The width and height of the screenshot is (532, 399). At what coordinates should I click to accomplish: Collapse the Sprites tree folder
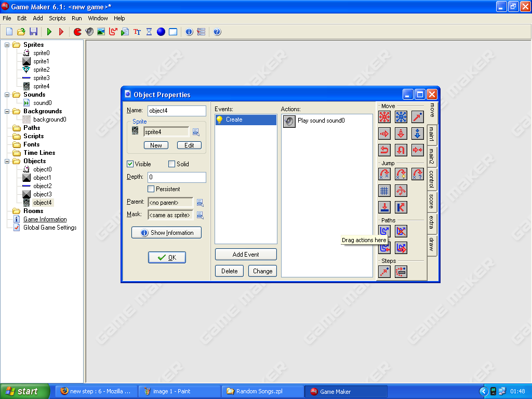[7, 45]
